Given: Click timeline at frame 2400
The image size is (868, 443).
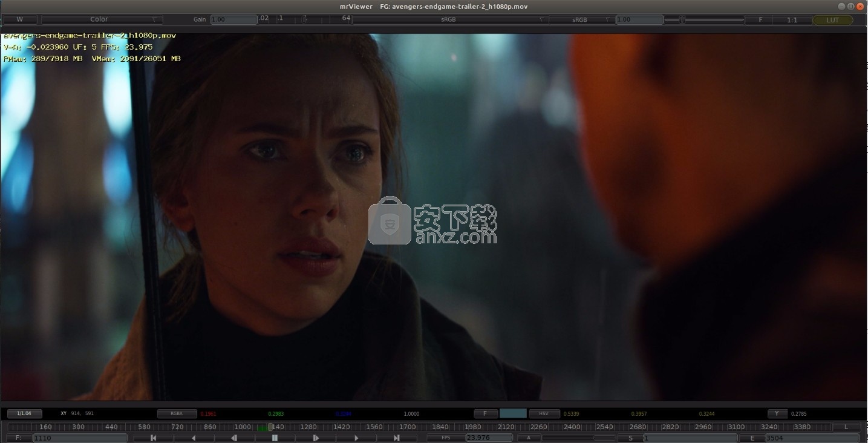Looking at the screenshot, I should (x=572, y=427).
